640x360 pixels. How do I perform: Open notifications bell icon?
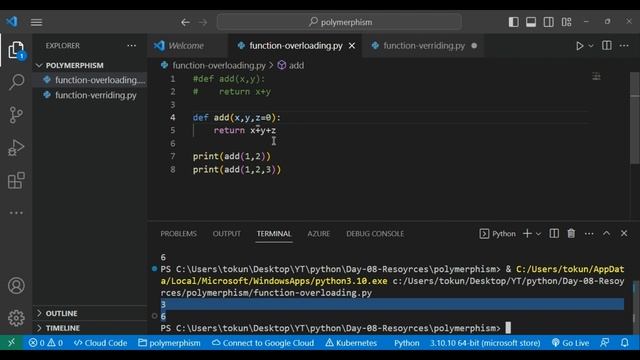pos(625,343)
